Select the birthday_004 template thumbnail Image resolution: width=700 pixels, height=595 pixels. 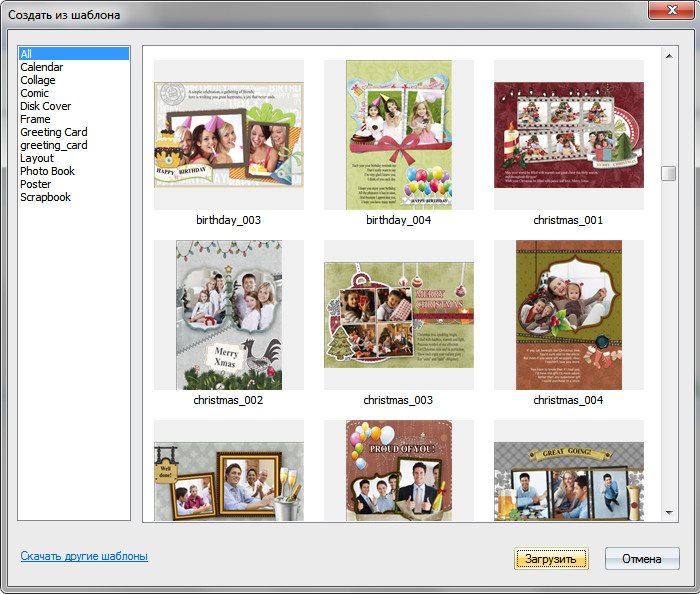point(399,135)
